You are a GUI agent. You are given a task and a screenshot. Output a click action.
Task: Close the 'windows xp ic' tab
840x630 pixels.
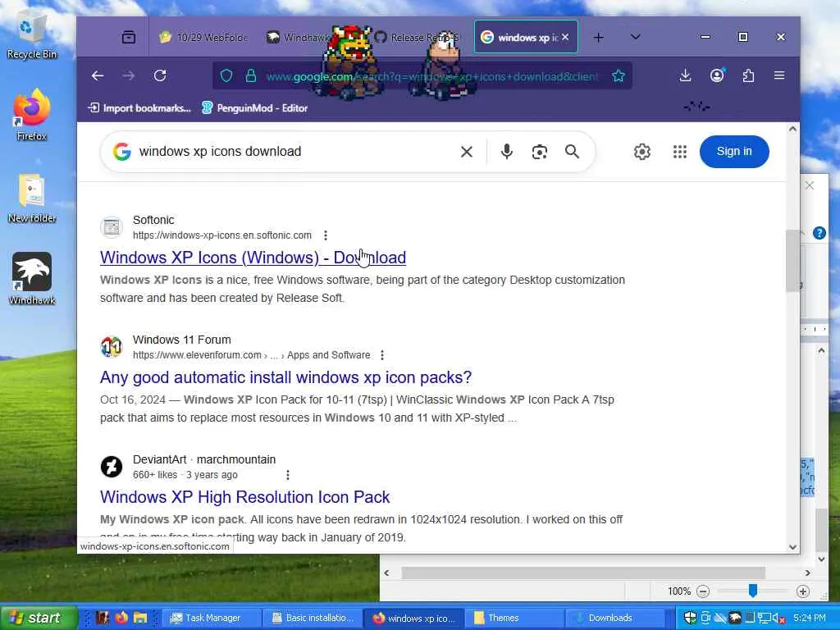point(566,37)
